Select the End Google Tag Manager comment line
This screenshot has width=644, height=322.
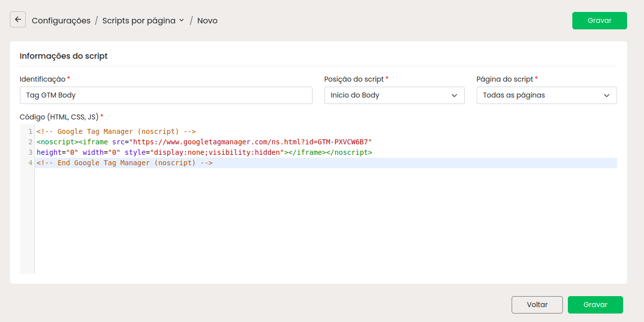click(124, 163)
